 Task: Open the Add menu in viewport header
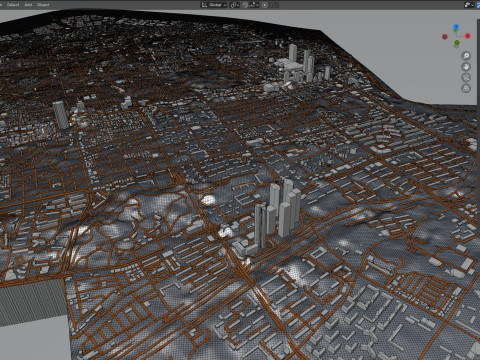tap(28, 5)
